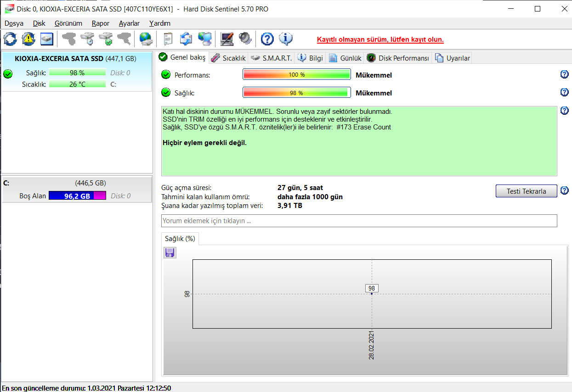This screenshot has height=392, width=572.
Task: Open the Dosya menu
Action: coord(14,23)
